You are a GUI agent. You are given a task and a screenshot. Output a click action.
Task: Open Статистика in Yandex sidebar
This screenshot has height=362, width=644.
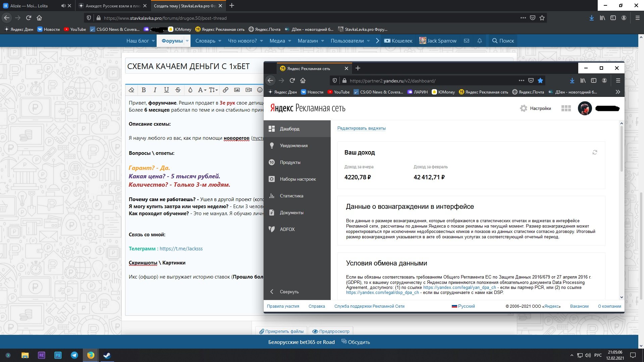click(297, 196)
